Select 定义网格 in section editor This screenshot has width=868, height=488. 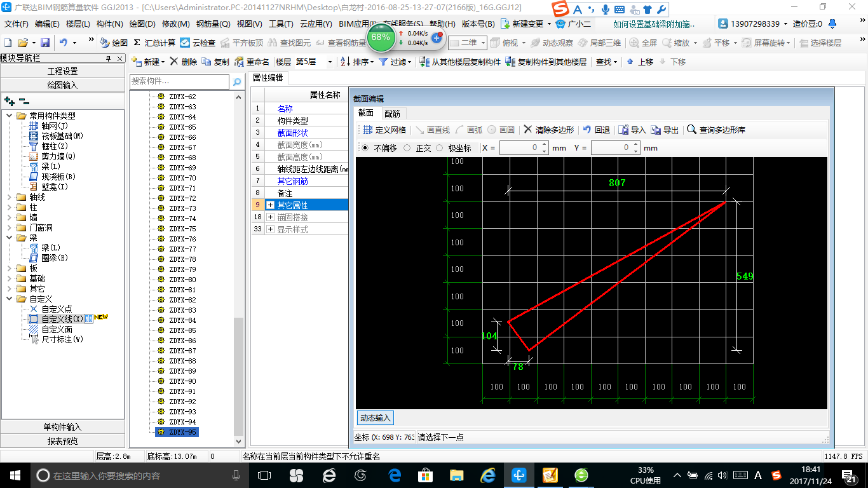384,130
